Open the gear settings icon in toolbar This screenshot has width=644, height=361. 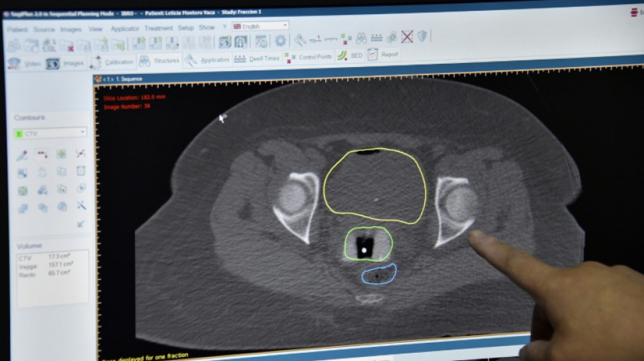[280, 41]
